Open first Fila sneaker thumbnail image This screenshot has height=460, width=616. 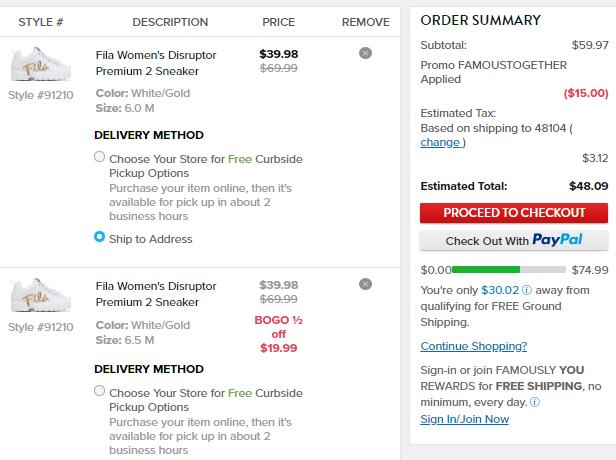pyautogui.click(x=41, y=64)
